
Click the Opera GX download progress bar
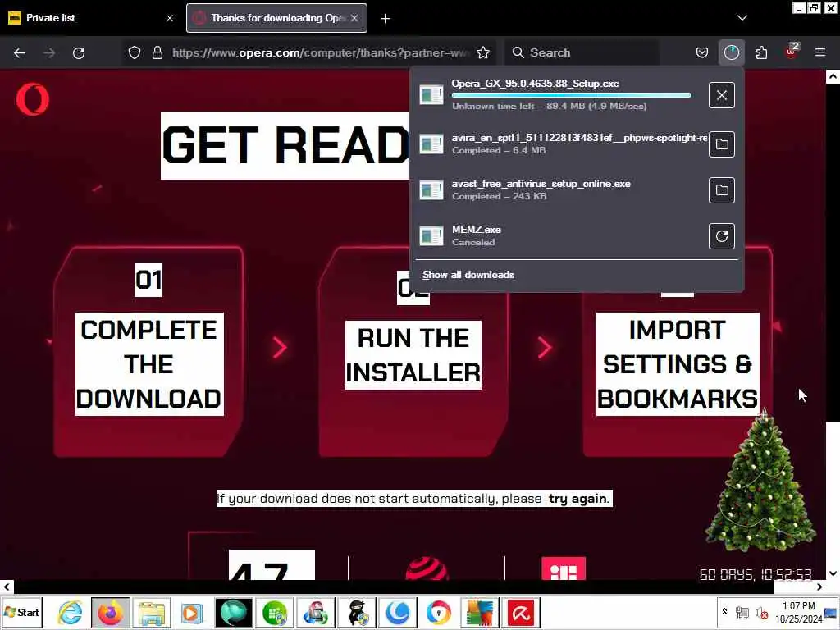coord(571,95)
